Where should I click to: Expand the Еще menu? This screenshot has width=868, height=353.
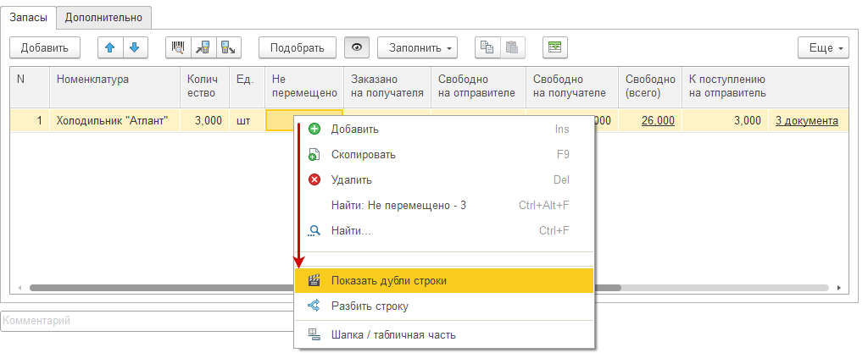tap(824, 47)
